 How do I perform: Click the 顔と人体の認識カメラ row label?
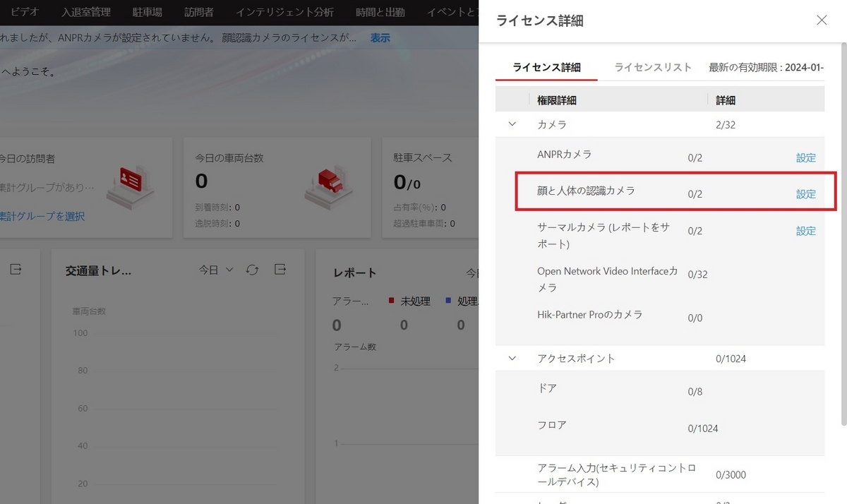click(x=586, y=191)
